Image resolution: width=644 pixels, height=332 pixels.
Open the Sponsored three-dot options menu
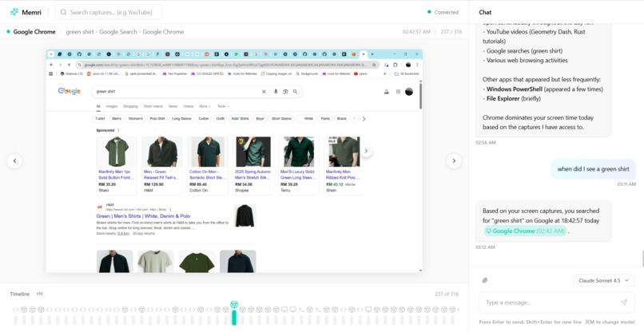coord(119,131)
